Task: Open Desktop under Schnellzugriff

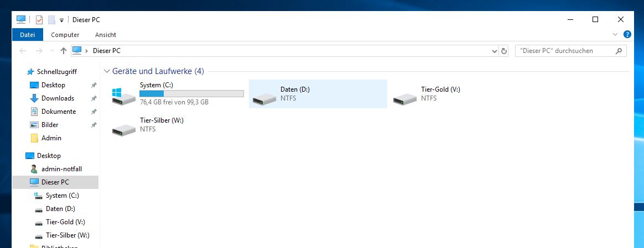Action: 53,85
